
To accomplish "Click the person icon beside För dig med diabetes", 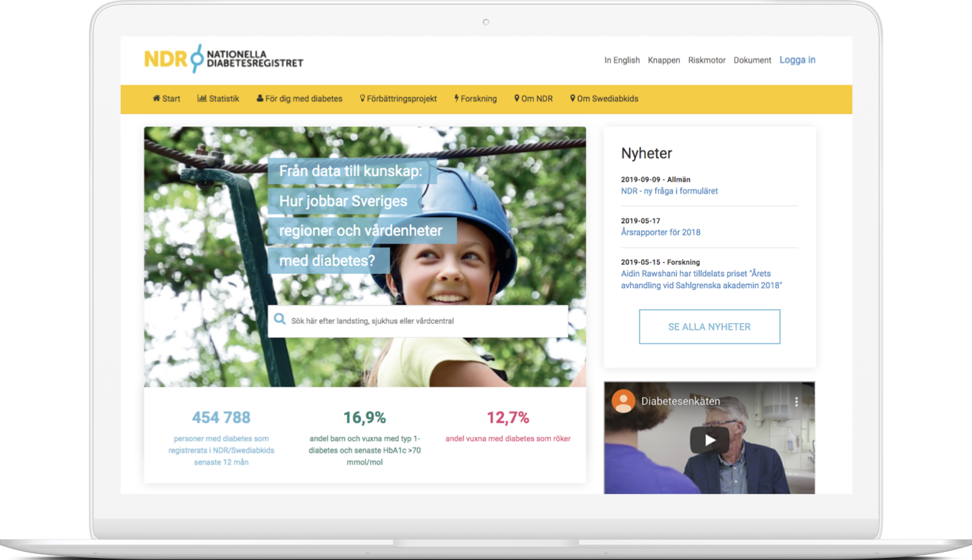I will [260, 99].
